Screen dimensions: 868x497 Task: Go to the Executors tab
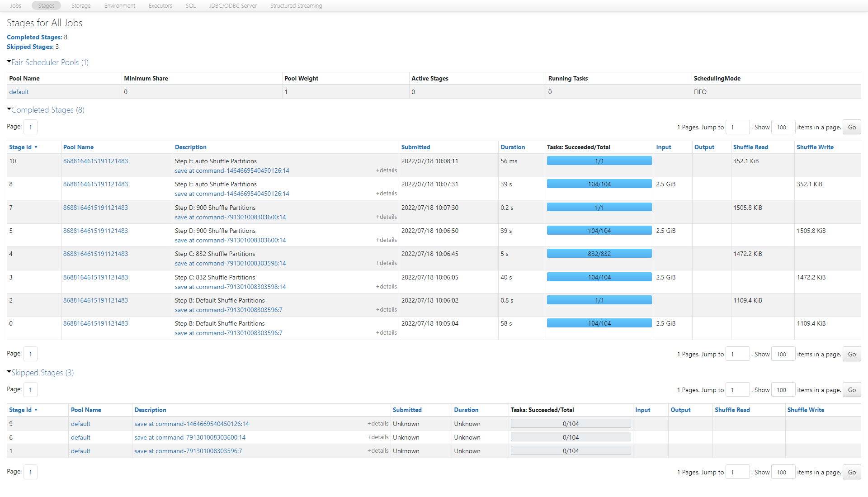(160, 6)
